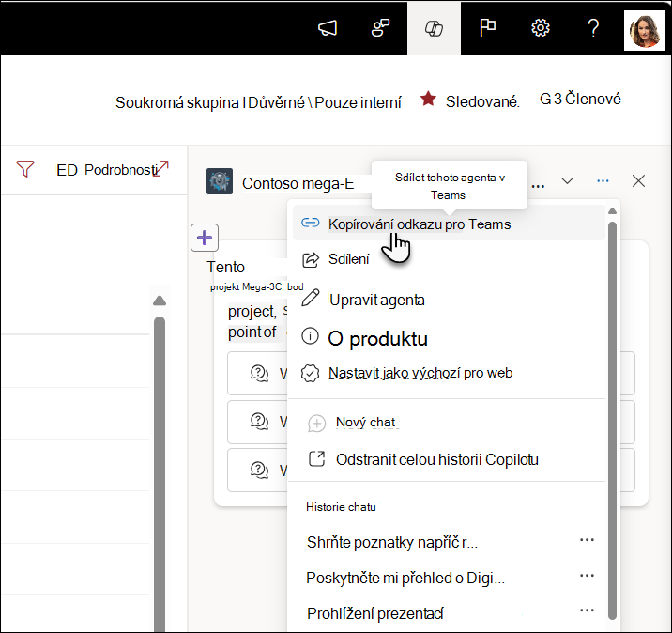Viewport: 672px width, 633px height.
Task: Select the Sdílení menu item
Action: (x=449, y=259)
